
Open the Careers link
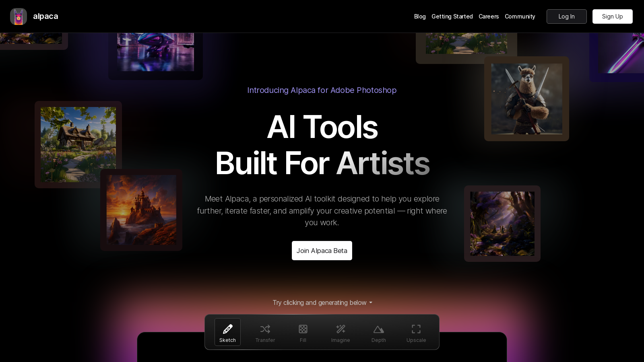(x=489, y=16)
